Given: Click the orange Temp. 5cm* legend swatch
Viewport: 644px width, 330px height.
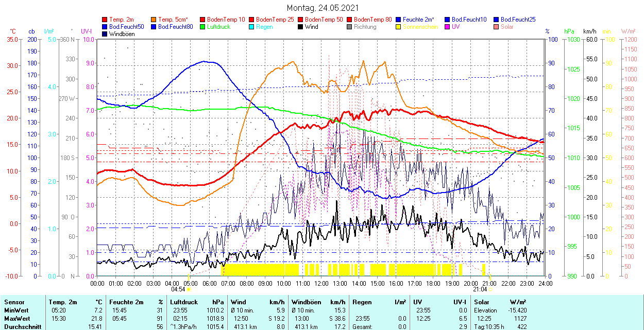Looking at the screenshot, I should coord(154,20).
